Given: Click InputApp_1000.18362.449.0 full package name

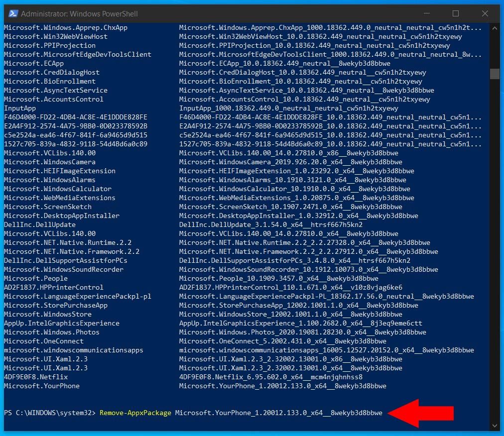Looking at the screenshot, I should coord(289,109).
